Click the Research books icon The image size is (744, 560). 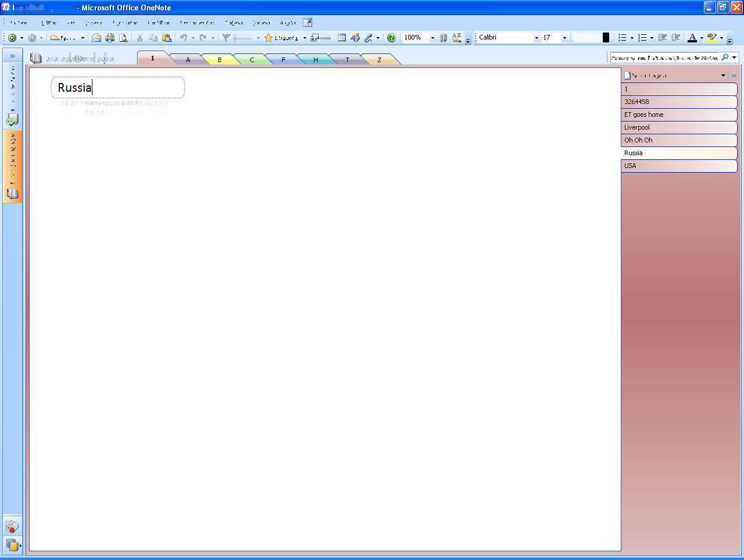pos(443,38)
